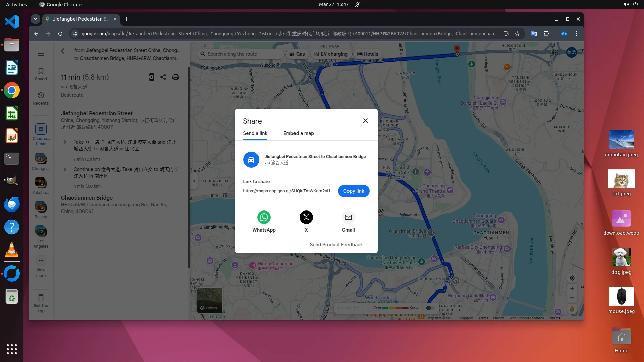
Task: Expand the 八一路 route step details
Action: (x=65, y=142)
